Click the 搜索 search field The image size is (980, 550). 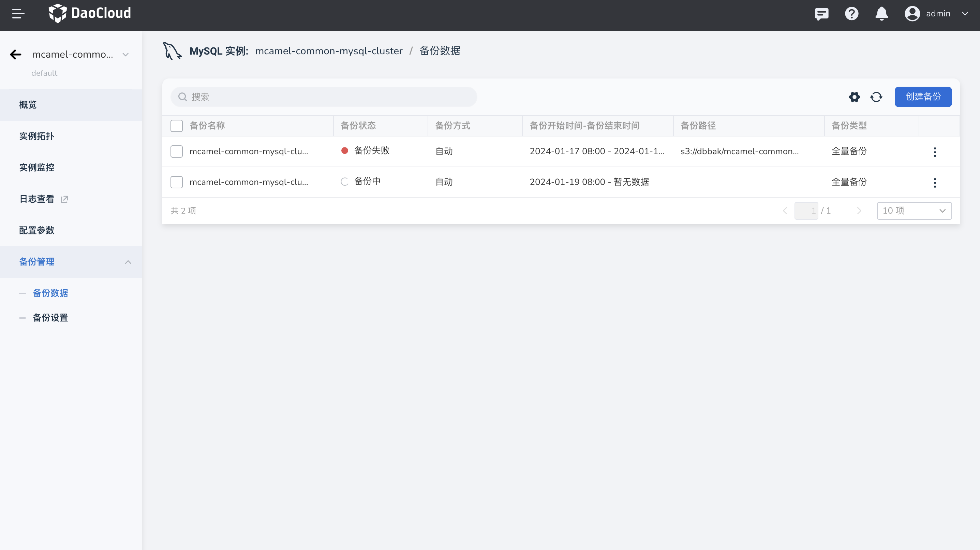click(323, 97)
